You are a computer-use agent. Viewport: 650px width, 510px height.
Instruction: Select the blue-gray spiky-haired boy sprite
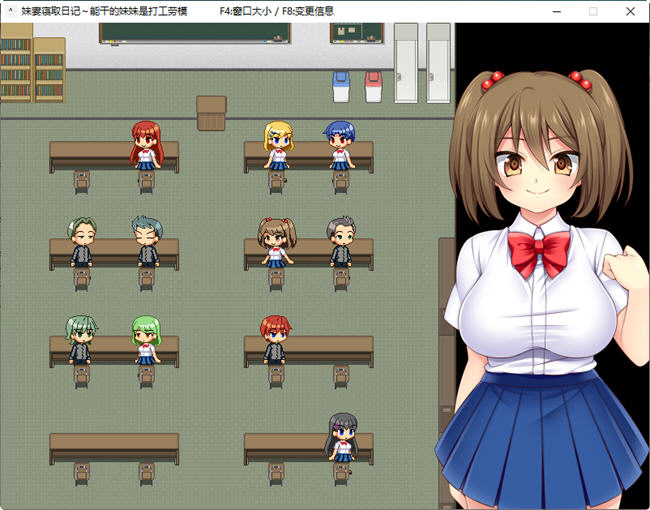point(146,241)
